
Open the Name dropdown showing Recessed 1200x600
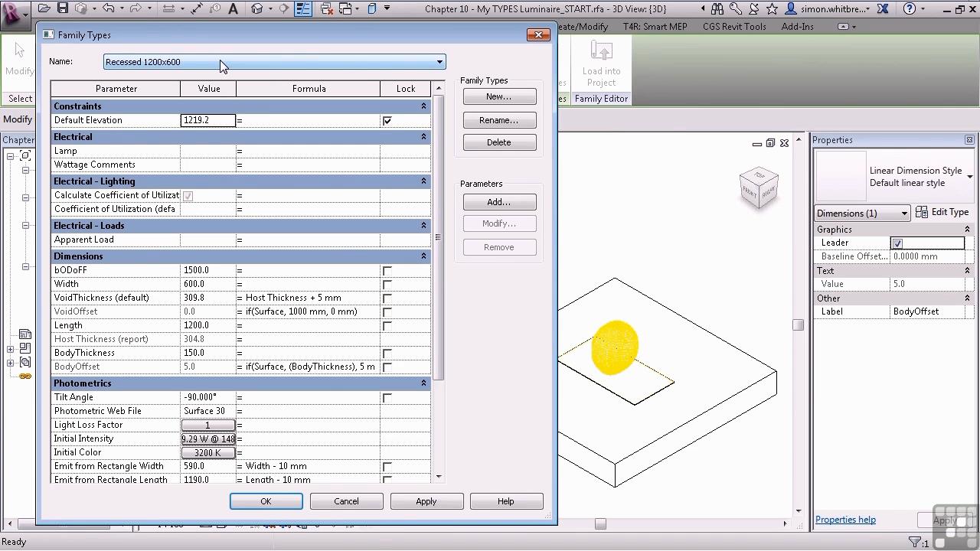(275, 62)
